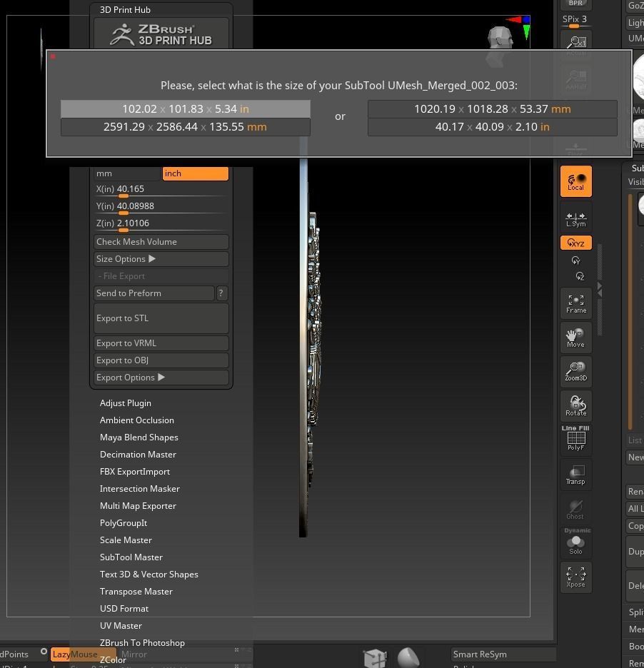Select the Y-axis rotation icon
The image size is (644, 668).
click(x=575, y=260)
